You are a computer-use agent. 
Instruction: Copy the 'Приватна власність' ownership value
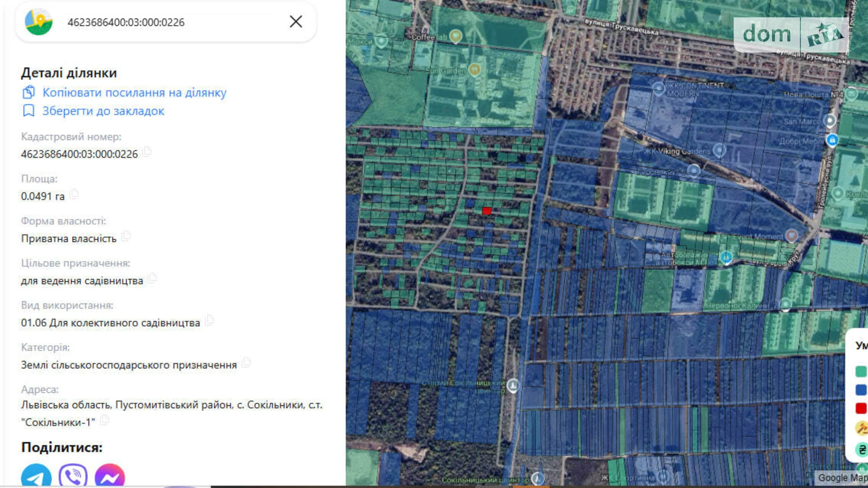click(126, 236)
